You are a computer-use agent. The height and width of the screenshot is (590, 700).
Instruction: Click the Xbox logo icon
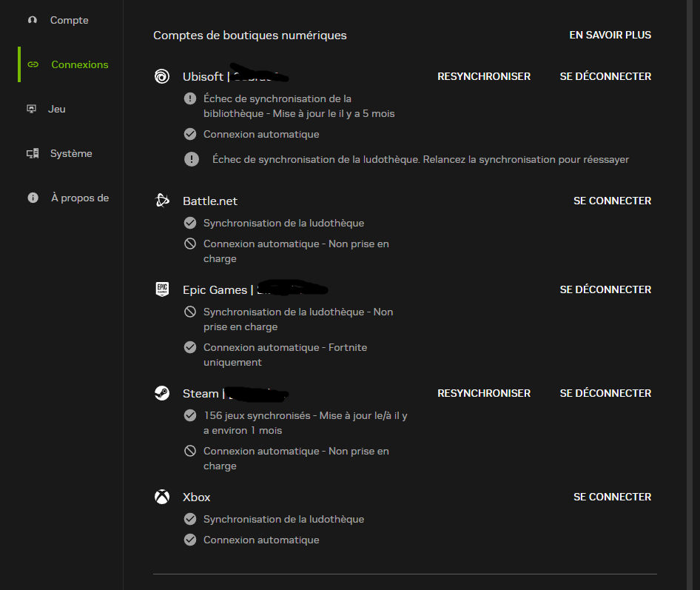coord(162,497)
